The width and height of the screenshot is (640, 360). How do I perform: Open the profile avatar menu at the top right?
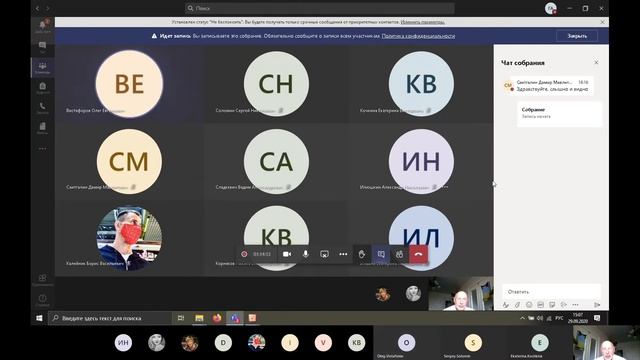click(551, 8)
